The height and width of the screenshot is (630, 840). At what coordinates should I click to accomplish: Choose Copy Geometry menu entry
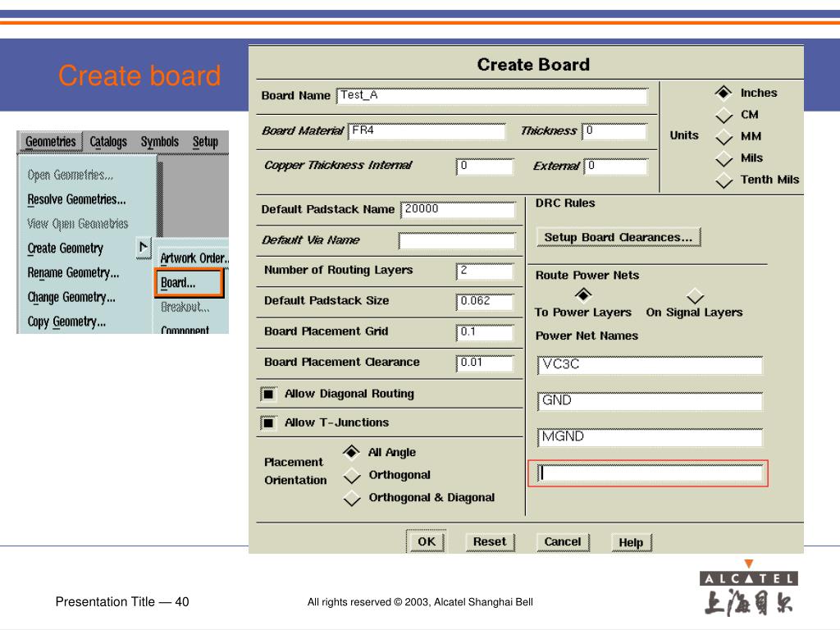tap(66, 322)
